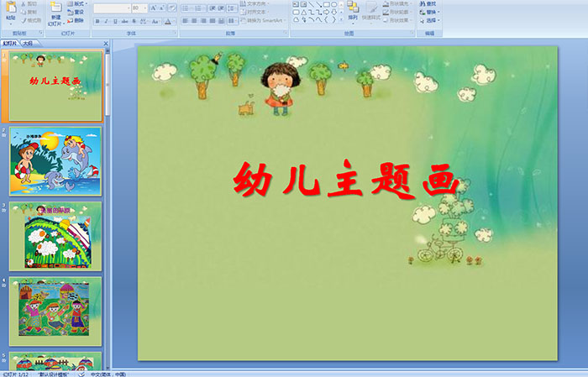The height and width of the screenshot is (377, 588).
Task: Toggle Align Text Right
Action: (x=203, y=21)
